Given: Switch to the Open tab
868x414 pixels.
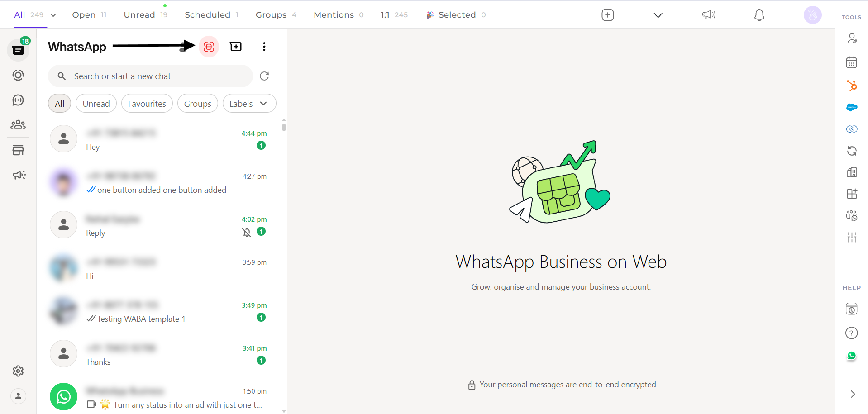Looking at the screenshot, I should [x=89, y=15].
